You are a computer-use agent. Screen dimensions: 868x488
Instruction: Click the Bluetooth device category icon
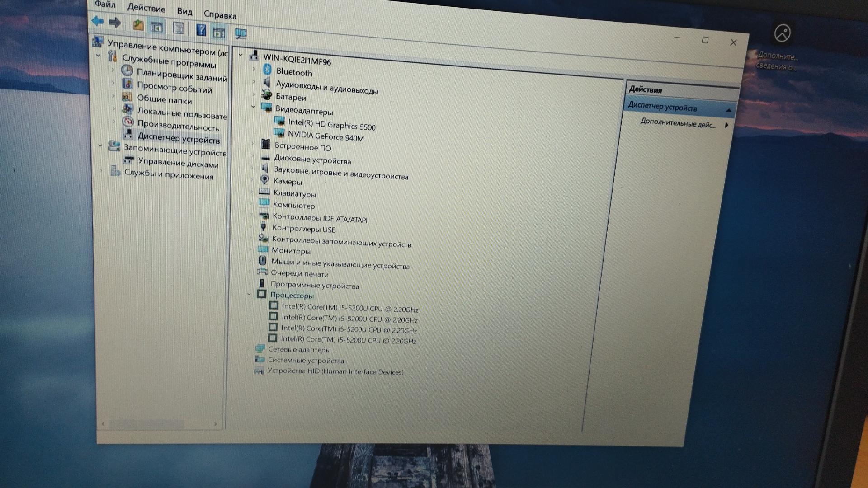coord(267,70)
